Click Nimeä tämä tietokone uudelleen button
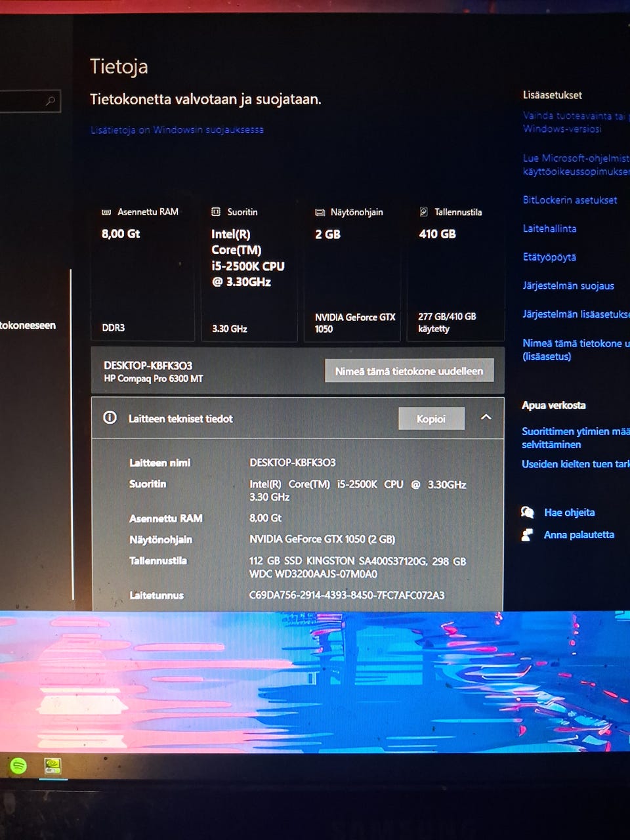The image size is (630, 840). (x=409, y=371)
